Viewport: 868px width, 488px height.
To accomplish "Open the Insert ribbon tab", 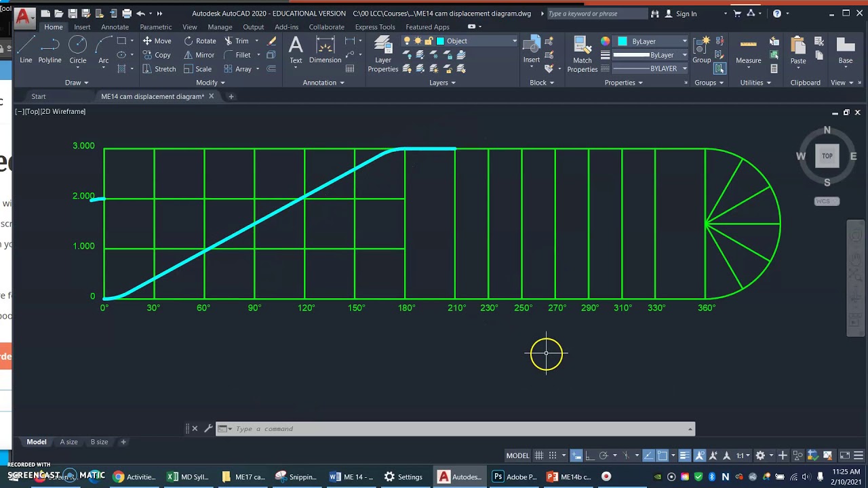I will pyautogui.click(x=82, y=27).
